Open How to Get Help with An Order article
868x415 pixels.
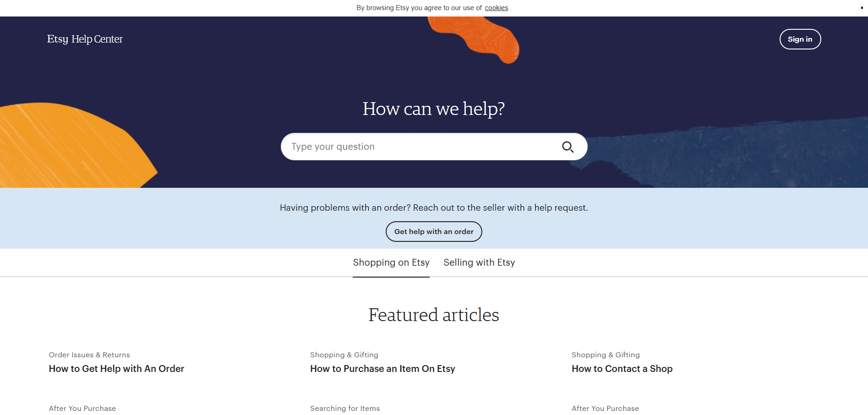pos(116,369)
